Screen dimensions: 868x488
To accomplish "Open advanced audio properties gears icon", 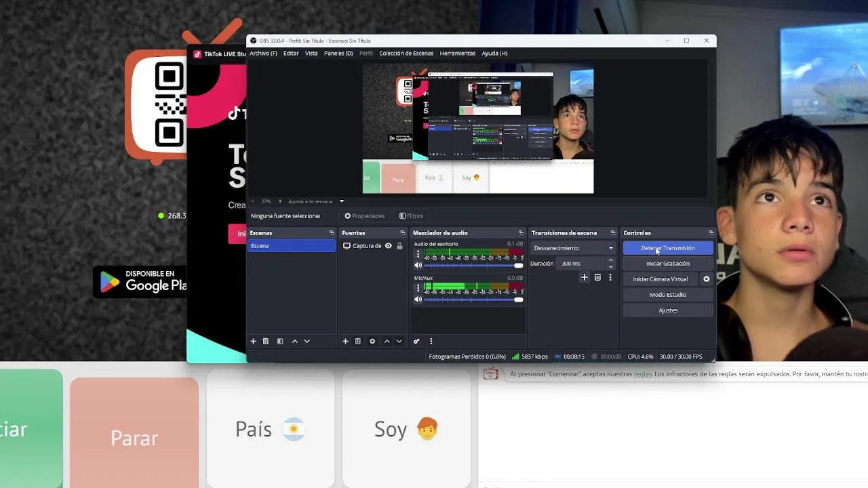I will pyautogui.click(x=416, y=342).
